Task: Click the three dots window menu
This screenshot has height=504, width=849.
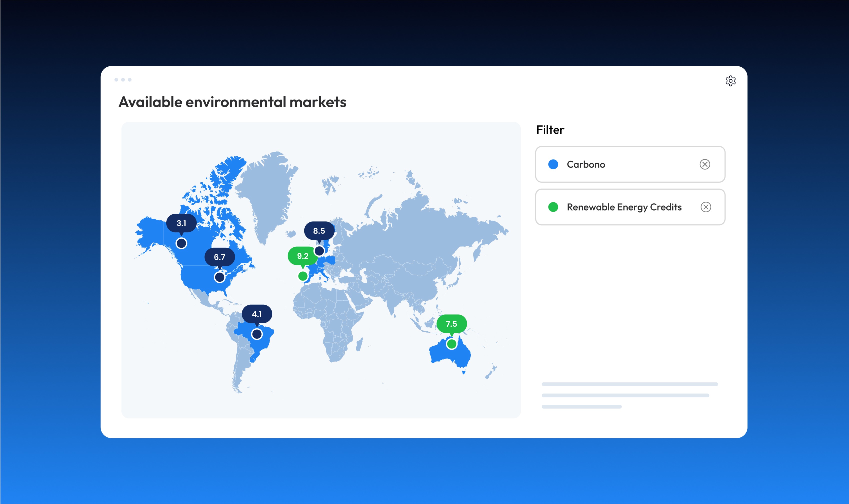Action: [123, 80]
